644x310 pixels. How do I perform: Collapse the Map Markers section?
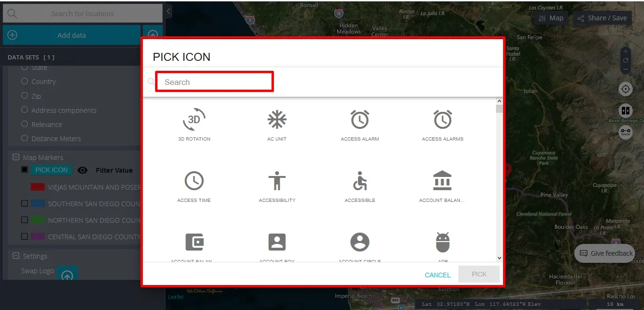[16, 158]
